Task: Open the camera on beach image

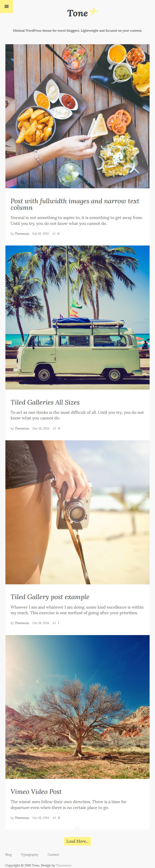Action: [77, 512]
